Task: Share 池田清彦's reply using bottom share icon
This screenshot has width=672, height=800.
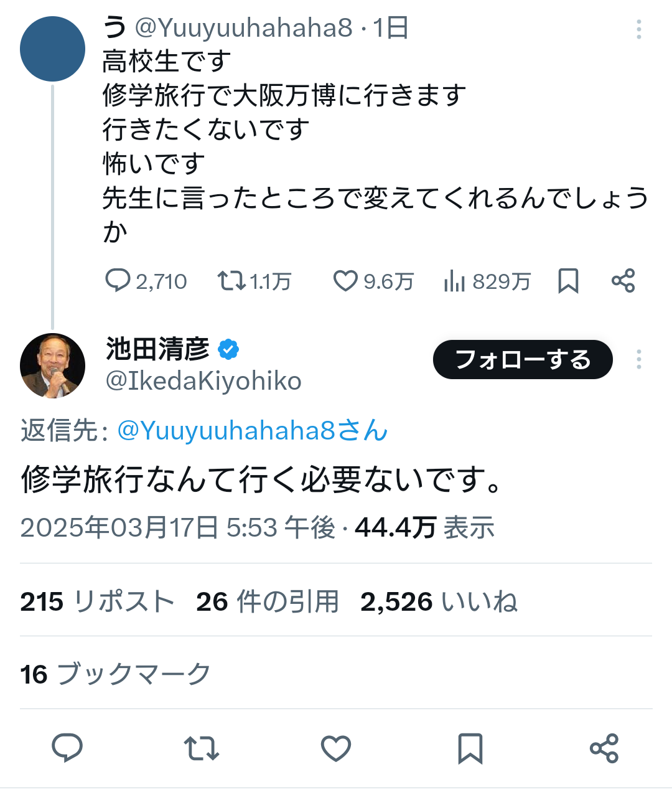Action: pos(604,748)
